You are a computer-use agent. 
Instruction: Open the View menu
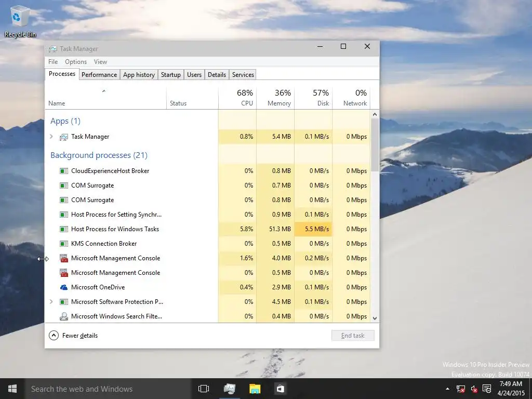coord(100,62)
